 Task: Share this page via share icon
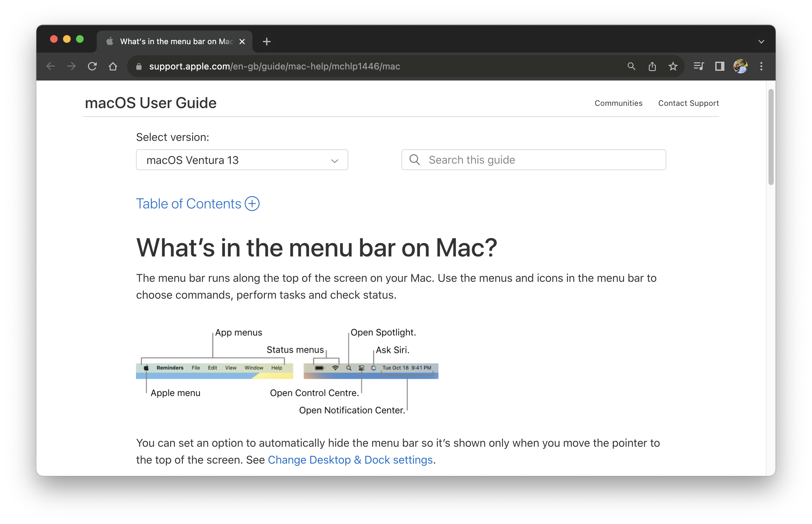tap(652, 66)
